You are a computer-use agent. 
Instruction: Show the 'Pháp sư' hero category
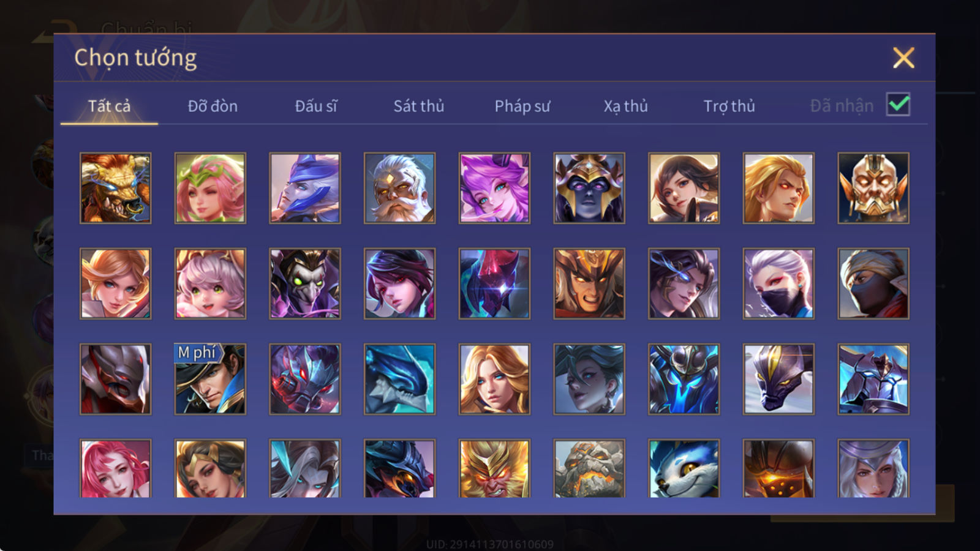click(x=522, y=106)
